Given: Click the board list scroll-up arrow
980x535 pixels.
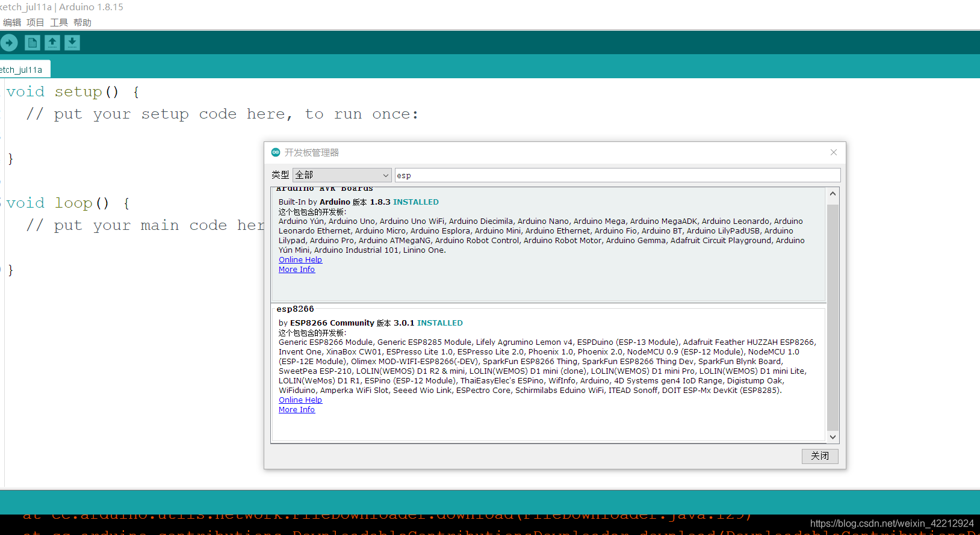Looking at the screenshot, I should pos(833,194).
